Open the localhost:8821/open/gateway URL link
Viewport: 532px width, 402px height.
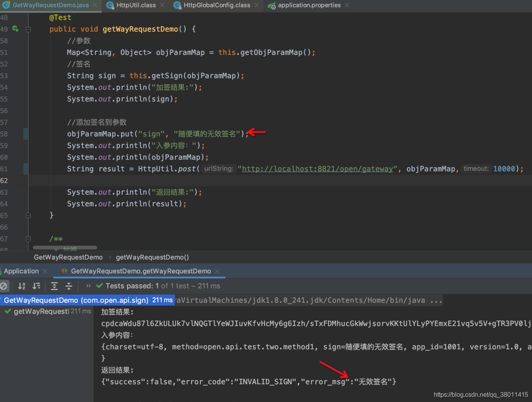(317, 169)
